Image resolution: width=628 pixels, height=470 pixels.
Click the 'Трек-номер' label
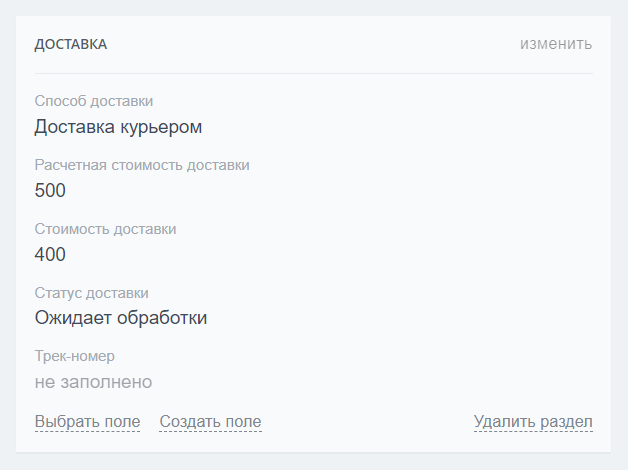74,356
